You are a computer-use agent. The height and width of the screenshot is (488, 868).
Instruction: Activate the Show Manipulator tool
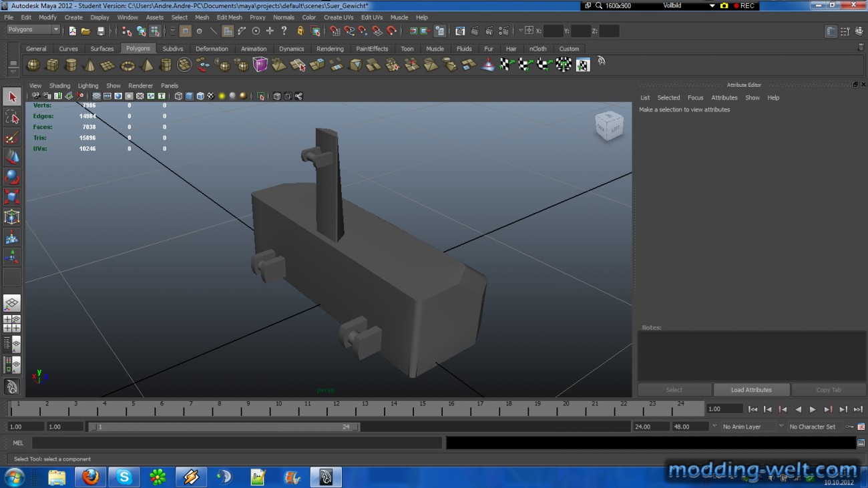point(12,257)
